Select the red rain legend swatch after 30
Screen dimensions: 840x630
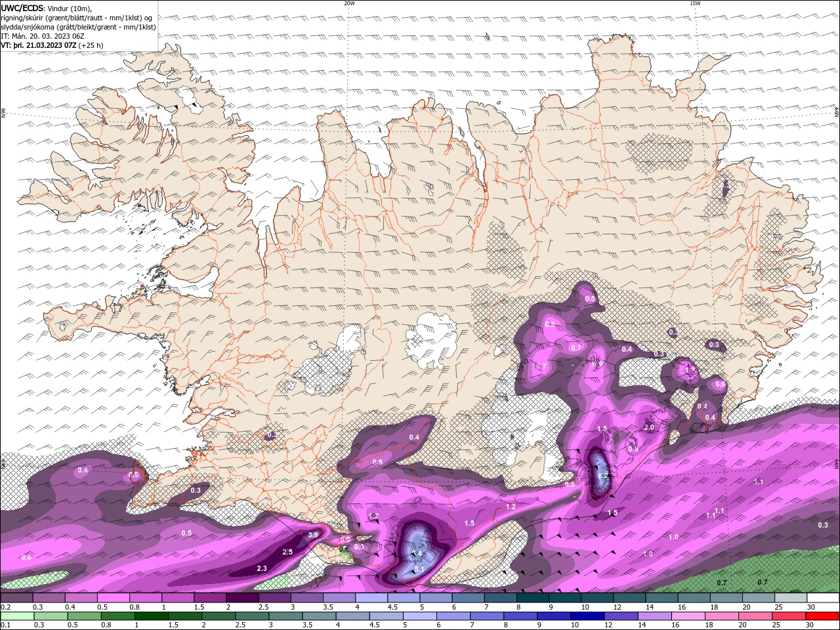(822, 616)
